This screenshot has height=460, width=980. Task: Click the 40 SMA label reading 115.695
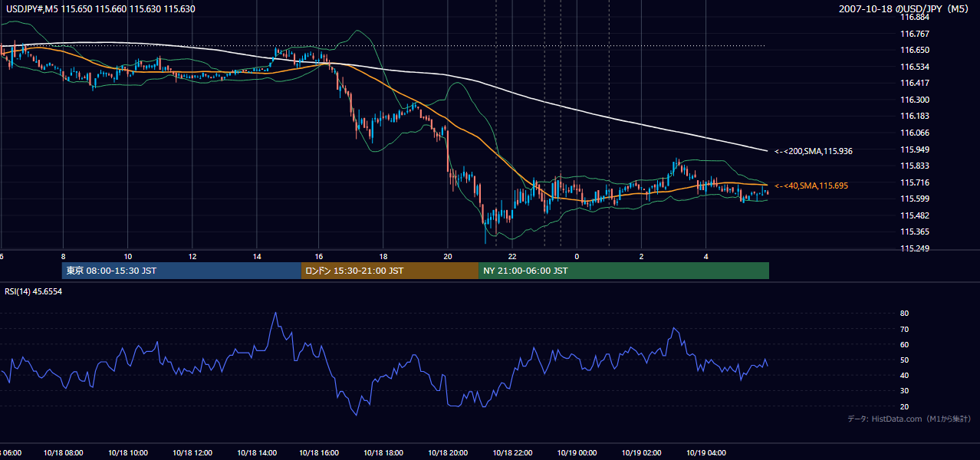pos(811,186)
